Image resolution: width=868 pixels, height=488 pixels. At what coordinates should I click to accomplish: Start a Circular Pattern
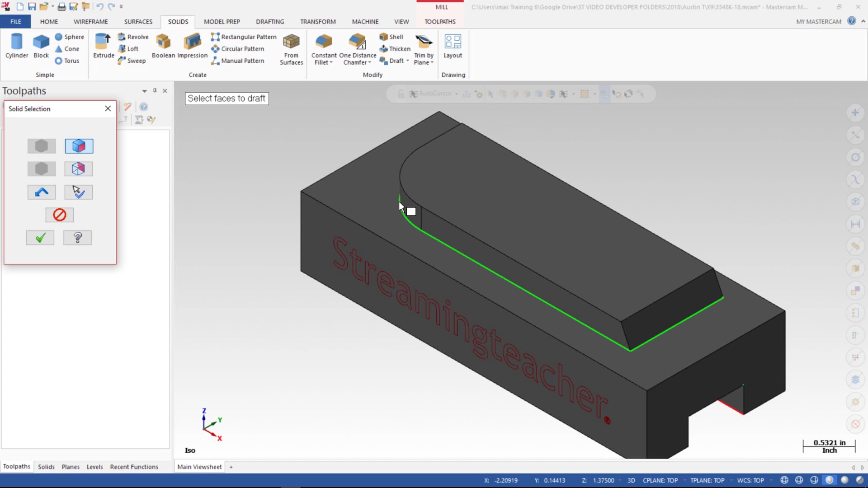click(238, 49)
